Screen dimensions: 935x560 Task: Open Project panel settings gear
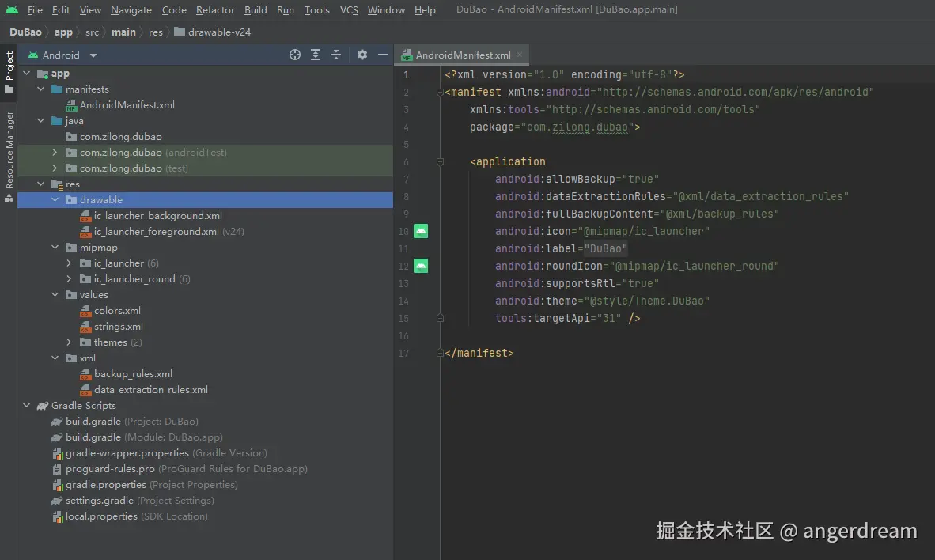(x=362, y=55)
